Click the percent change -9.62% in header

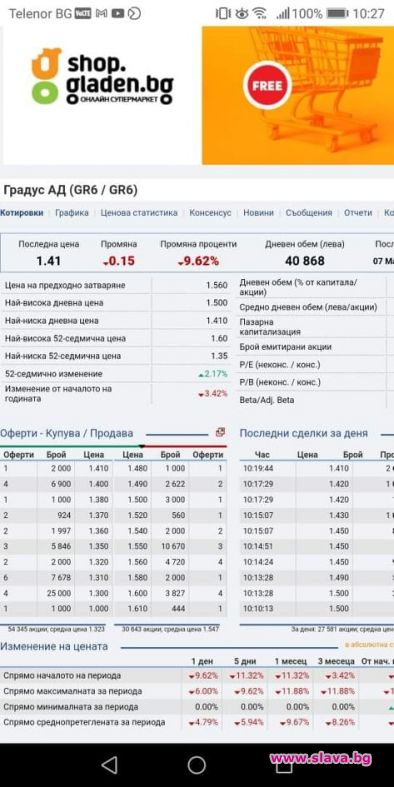pyautogui.click(x=198, y=261)
